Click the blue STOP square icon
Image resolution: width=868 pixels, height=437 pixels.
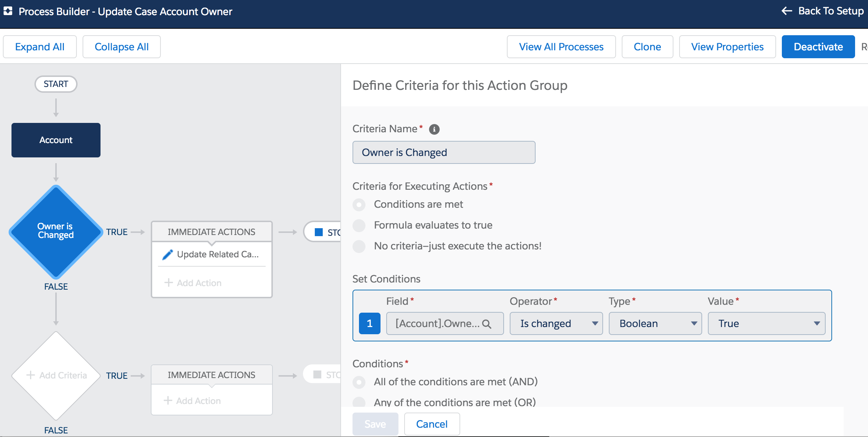(x=318, y=232)
